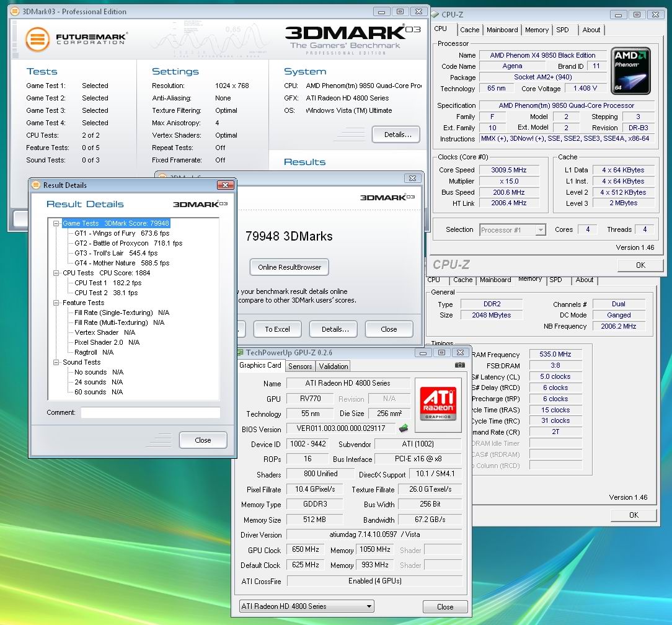
Task: Click the Online ResultBrowser button
Action: click(x=290, y=267)
